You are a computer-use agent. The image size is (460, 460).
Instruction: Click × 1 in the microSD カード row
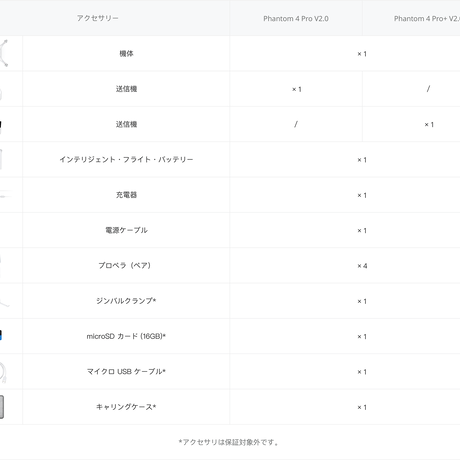[362, 337]
